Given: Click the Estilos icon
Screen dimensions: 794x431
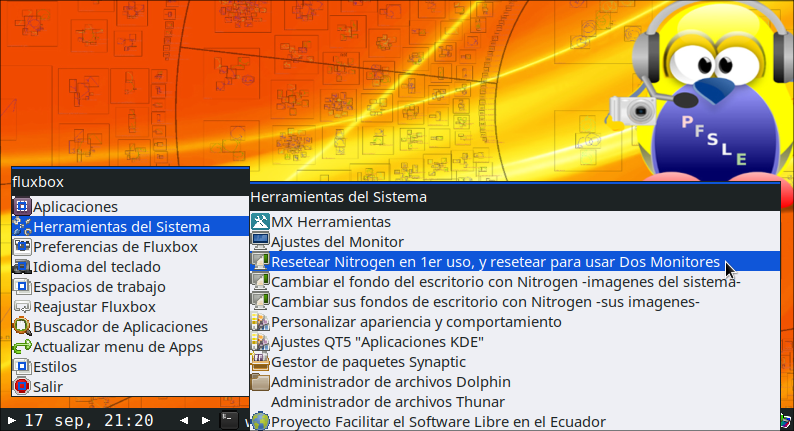Looking at the screenshot, I should pos(22,367).
